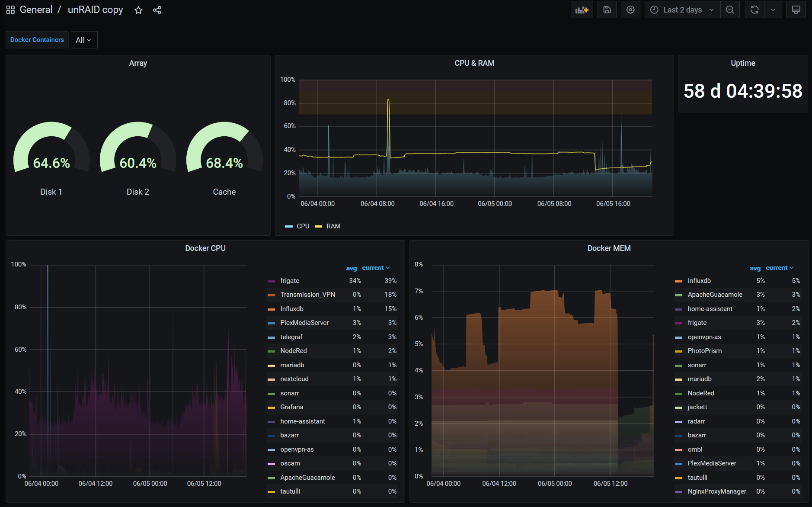Viewport: 812px width, 507px height.
Task: Go to General folder breadcrumb
Action: click(36, 10)
